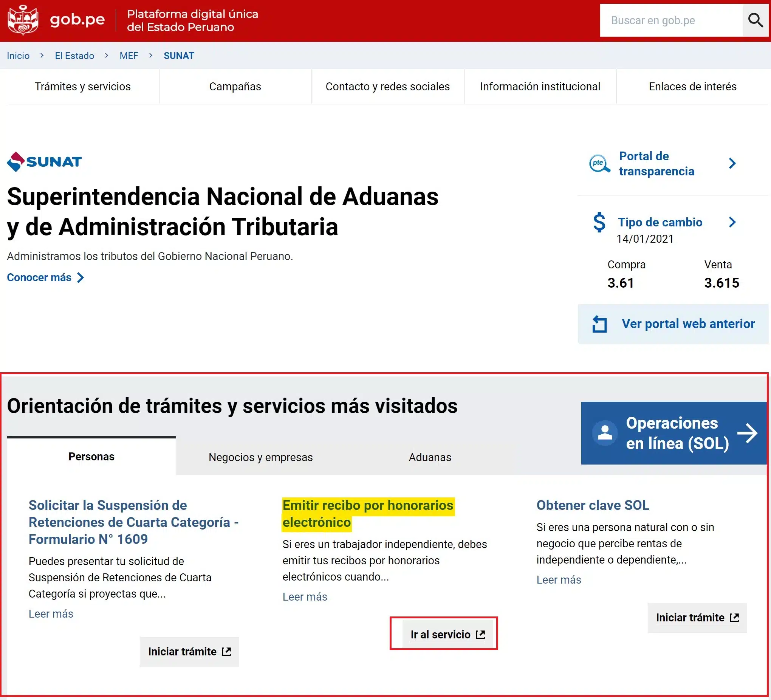The image size is (771, 700).
Task: Click breadcrumb chevron after El Estado
Action: coord(107,56)
